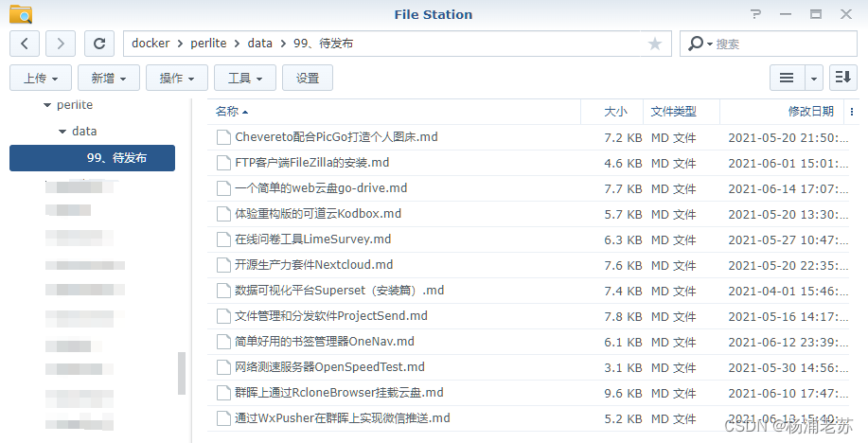
Task: Open the sort order button
Action: tap(843, 78)
